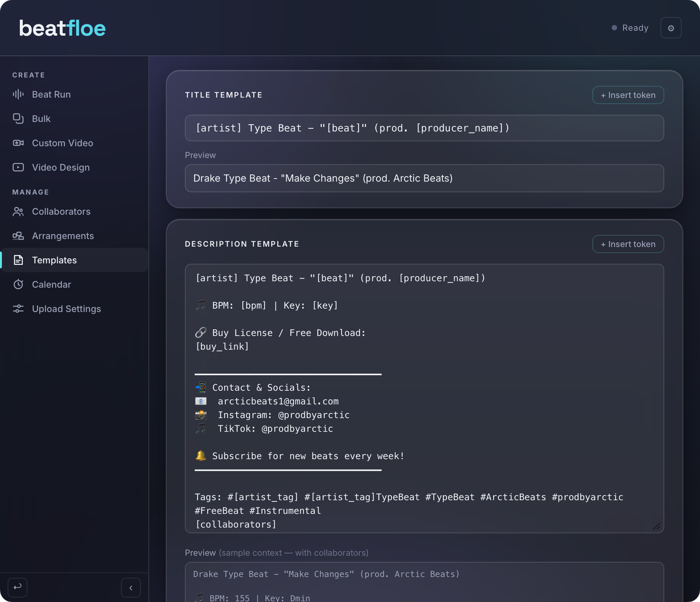Open the Collaborators page
The image size is (700, 602).
point(74,212)
